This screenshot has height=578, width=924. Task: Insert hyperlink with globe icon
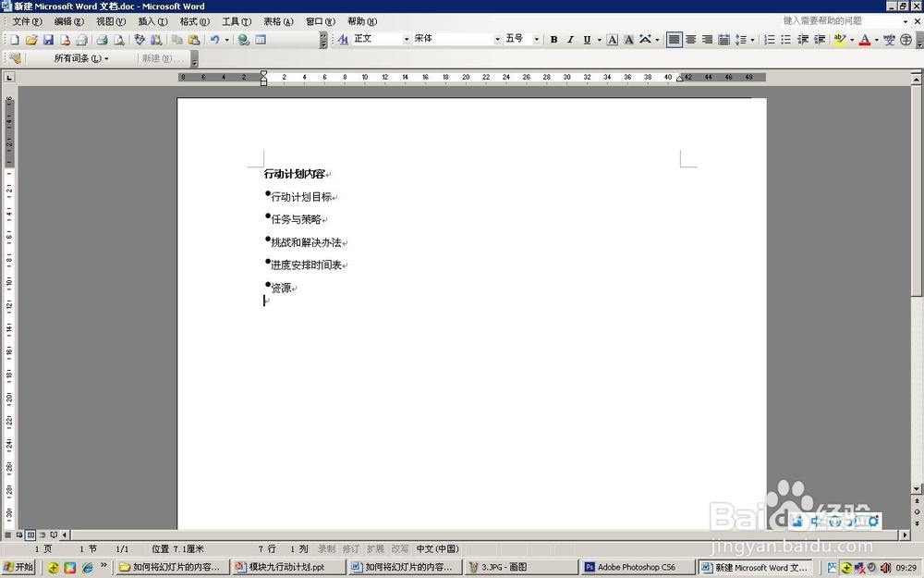pos(243,40)
